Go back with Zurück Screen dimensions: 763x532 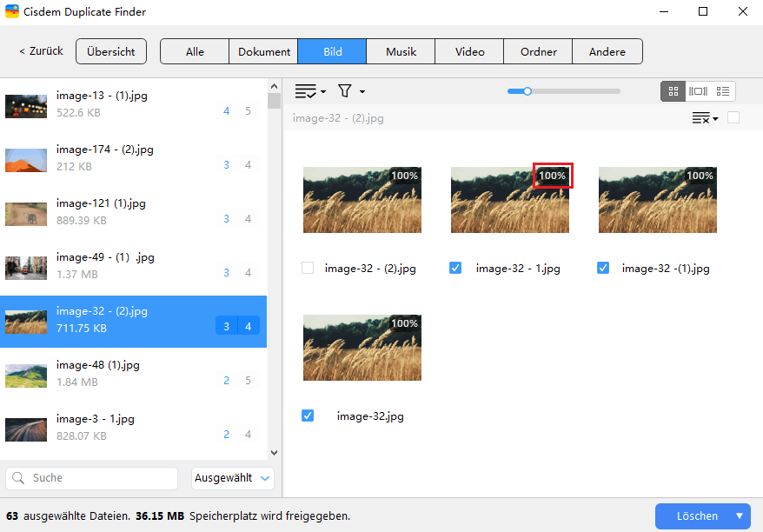42,51
